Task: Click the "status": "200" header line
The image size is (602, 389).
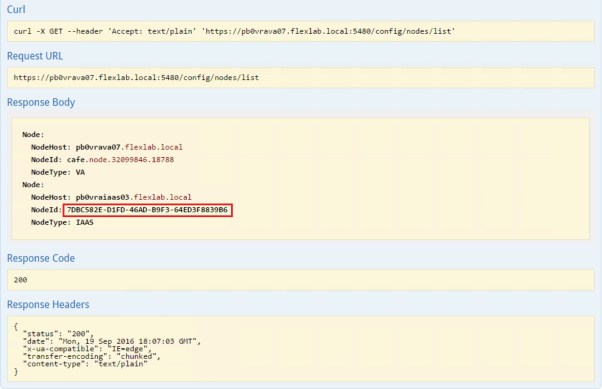Action: (58, 334)
